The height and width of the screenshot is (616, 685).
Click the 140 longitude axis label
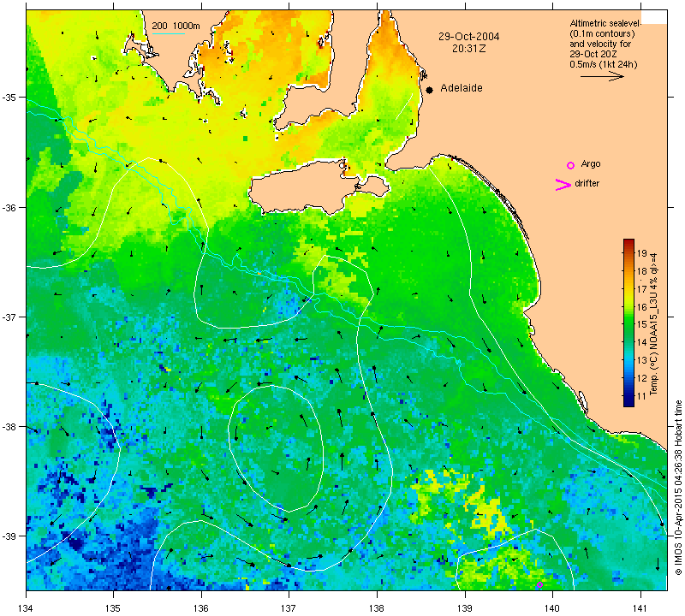552,607
